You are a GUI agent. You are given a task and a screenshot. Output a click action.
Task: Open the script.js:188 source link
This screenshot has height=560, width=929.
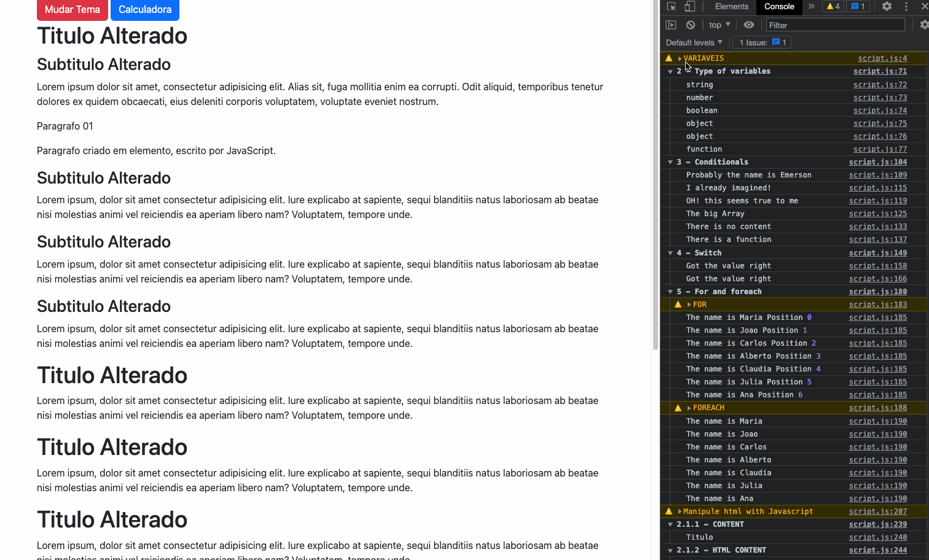(x=878, y=408)
